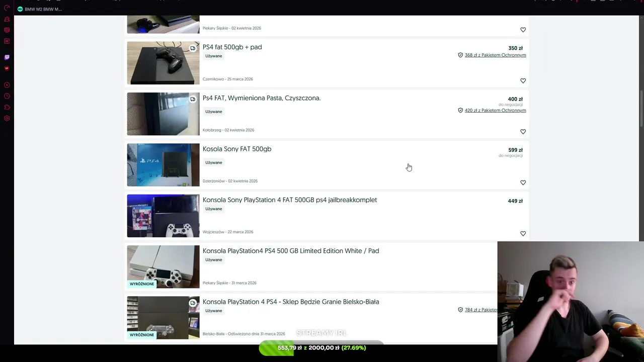Open listing PS4 fat 500gb + pad
The height and width of the screenshot is (362, 644).
click(x=232, y=47)
